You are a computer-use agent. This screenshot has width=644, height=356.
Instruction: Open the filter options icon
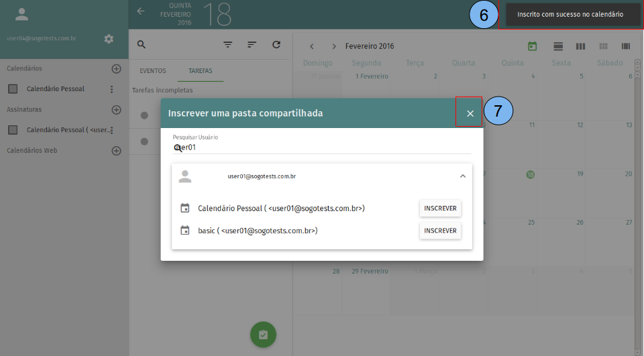pyautogui.click(x=228, y=45)
